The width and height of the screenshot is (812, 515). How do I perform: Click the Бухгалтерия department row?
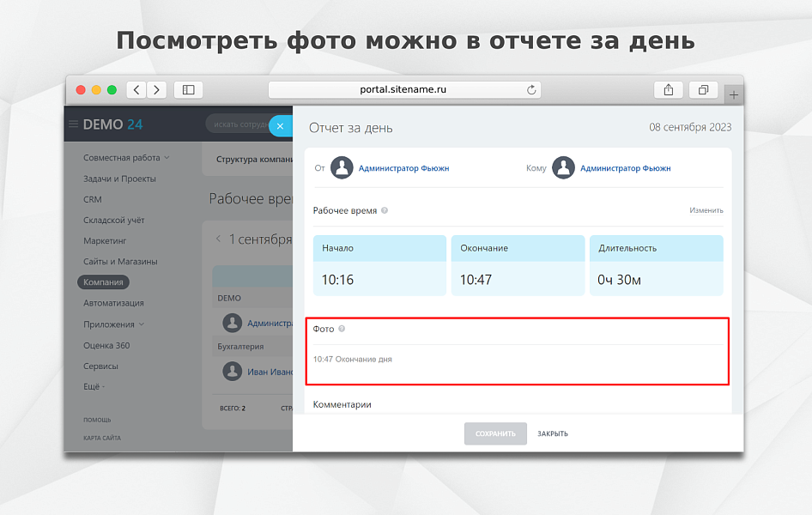click(252, 346)
